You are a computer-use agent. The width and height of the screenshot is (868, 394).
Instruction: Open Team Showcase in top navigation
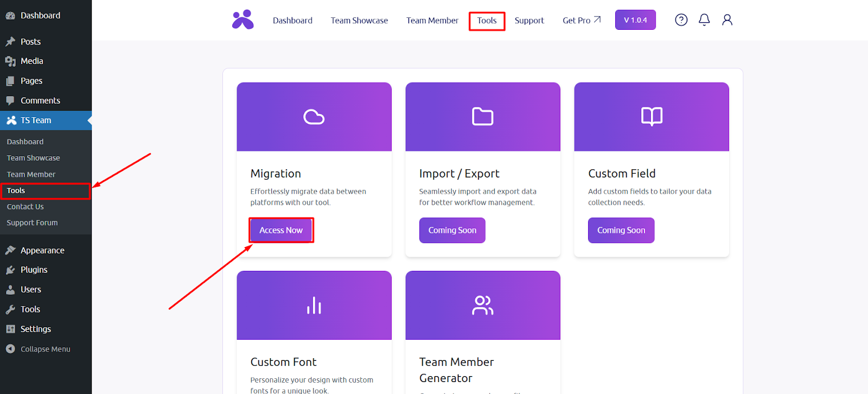click(x=359, y=21)
